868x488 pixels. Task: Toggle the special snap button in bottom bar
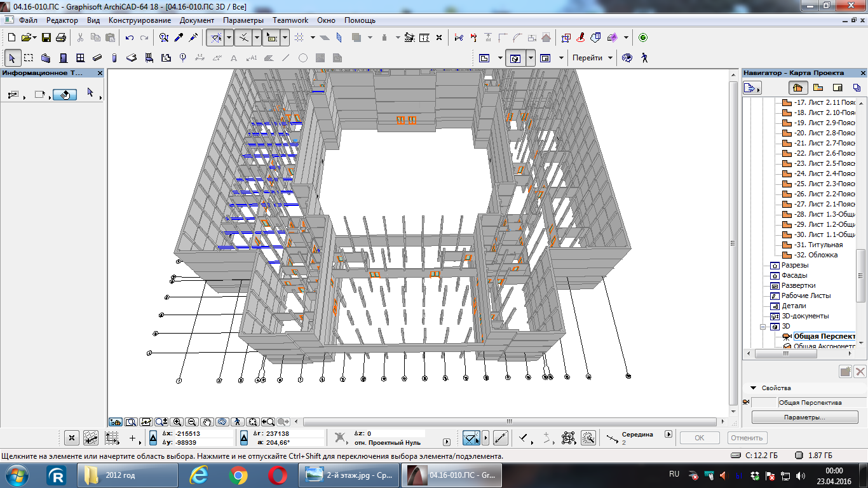click(x=471, y=438)
